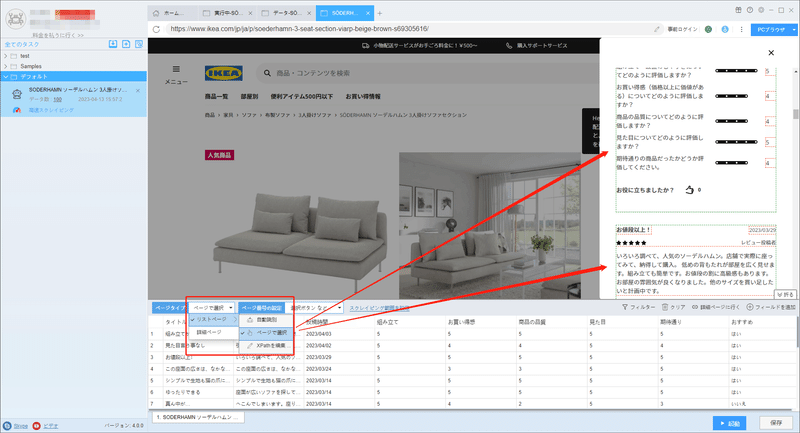Screen dimensions: 800x433
Task: Click the お買い得情報 IKEA nav item
Action: (363, 96)
